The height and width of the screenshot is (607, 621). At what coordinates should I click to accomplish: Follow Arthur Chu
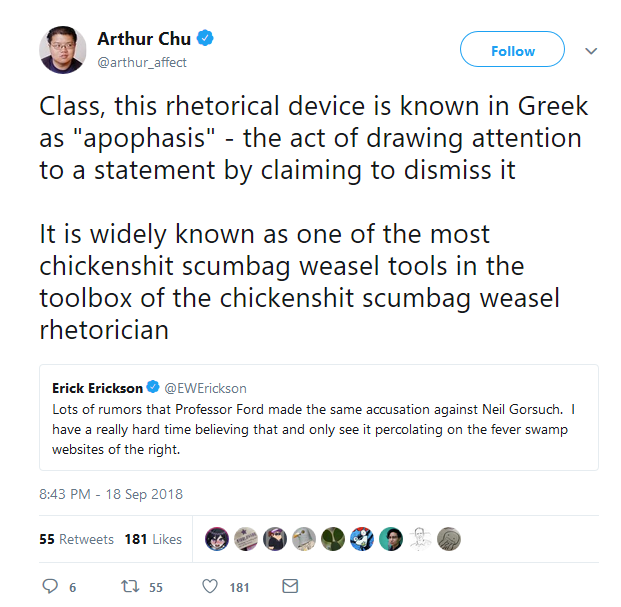[512, 49]
